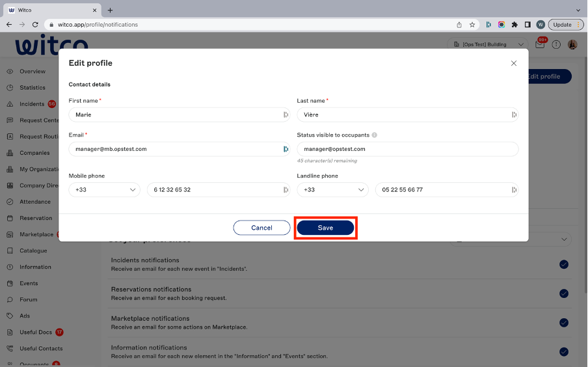Edit the Last name field

(408, 115)
